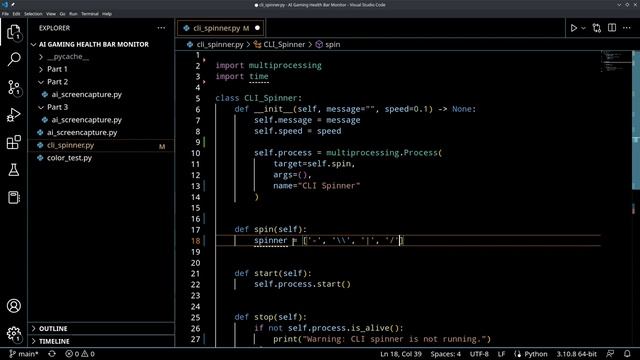The height and width of the screenshot is (360, 640).
Task: Click UTF-8 encoding selector
Action: click(479, 354)
